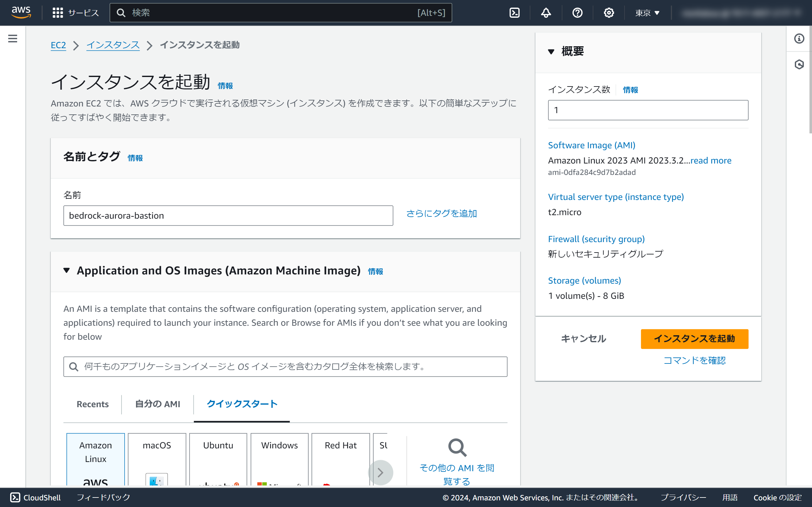Screen dimensions: 812x507
Task: Open the help question mark icon
Action: (x=577, y=13)
